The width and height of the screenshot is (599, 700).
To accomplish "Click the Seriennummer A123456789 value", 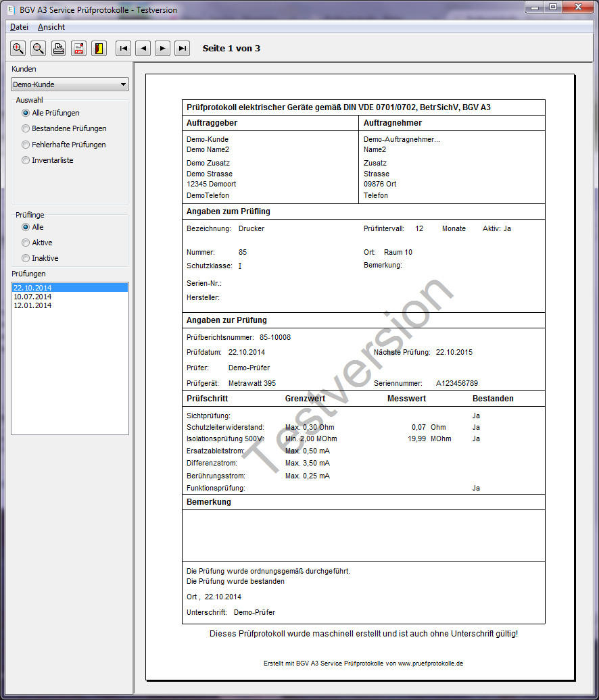I will tap(457, 384).
